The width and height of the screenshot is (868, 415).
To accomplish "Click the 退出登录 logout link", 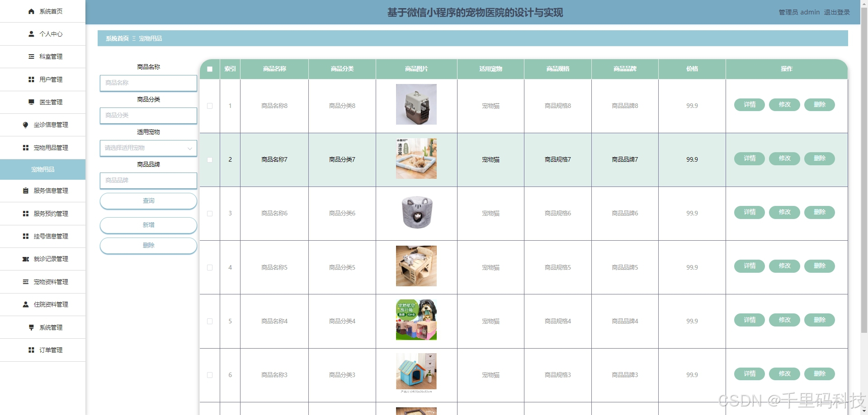I will pyautogui.click(x=837, y=12).
